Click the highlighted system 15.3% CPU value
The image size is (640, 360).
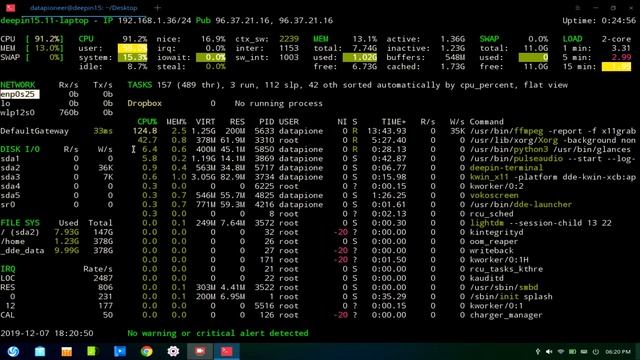pos(132,58)
